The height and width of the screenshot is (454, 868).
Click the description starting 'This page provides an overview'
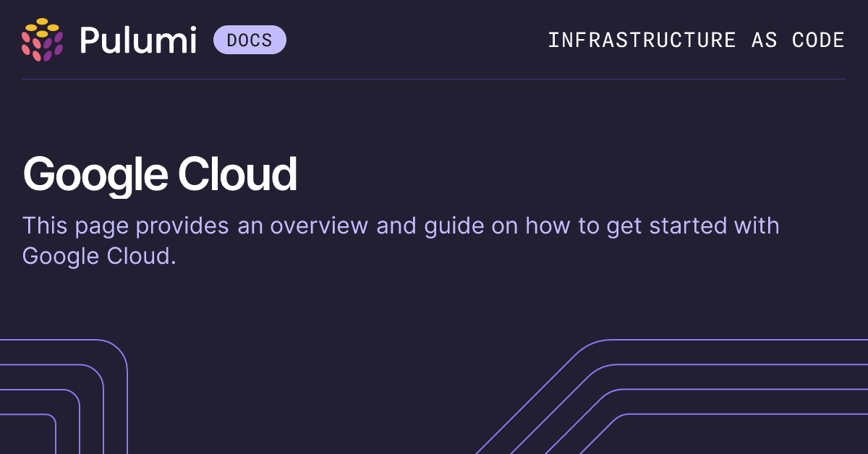pyautogui.click(x=401, y=241)
